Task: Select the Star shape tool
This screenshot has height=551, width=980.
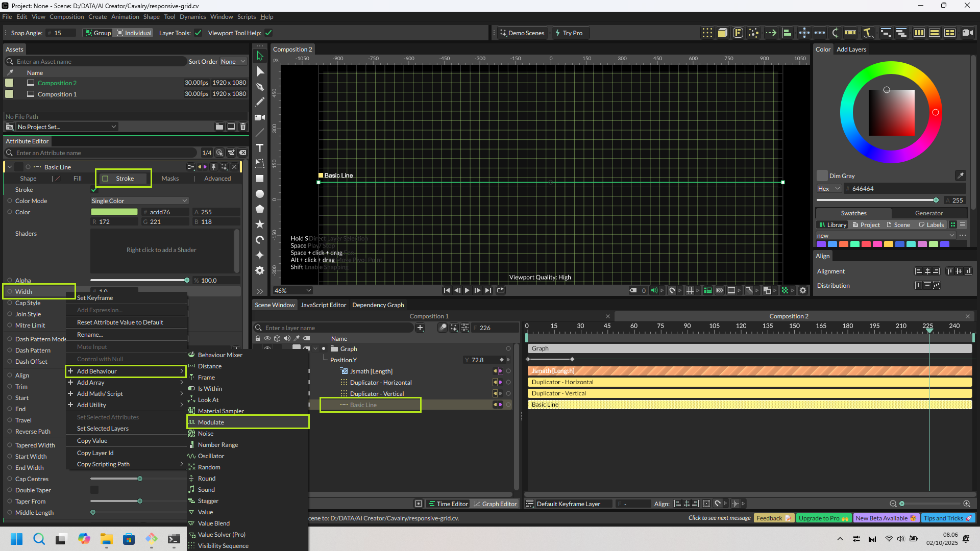Action: click(260, 224)
